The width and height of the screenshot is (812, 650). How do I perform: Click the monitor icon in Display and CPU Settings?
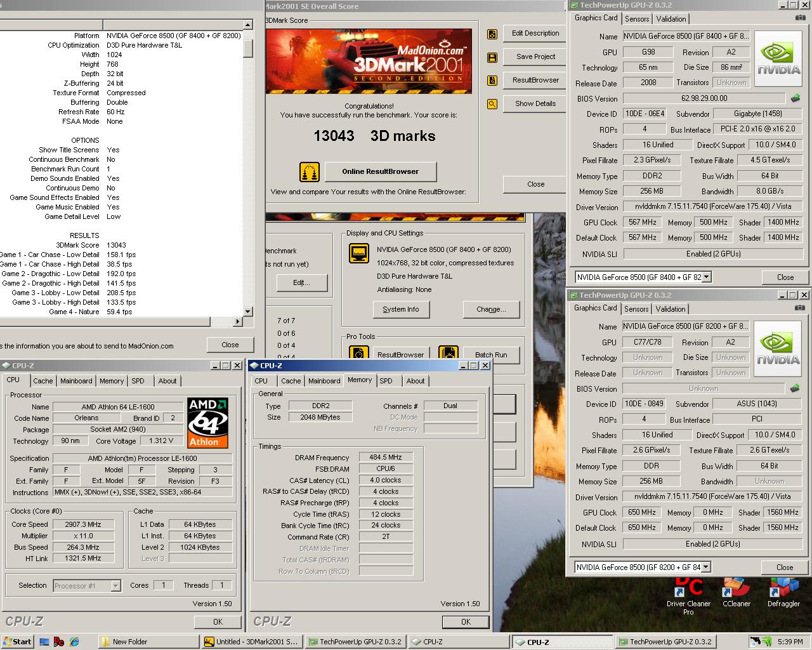[359, 253]
